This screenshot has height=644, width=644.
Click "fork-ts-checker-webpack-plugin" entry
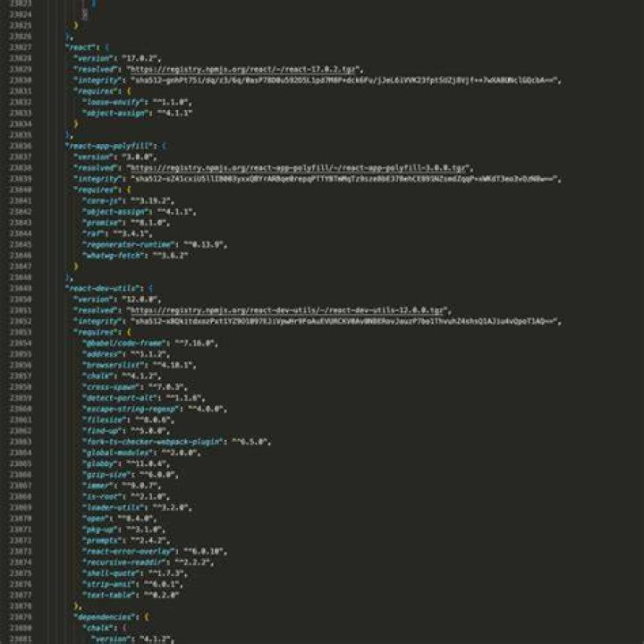176,442
